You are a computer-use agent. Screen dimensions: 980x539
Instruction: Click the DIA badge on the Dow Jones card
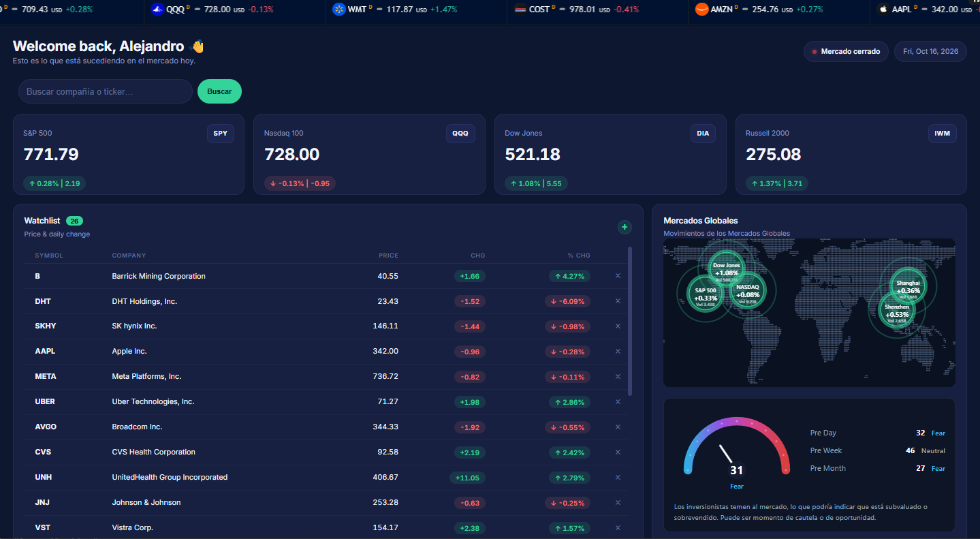(703, 134)
